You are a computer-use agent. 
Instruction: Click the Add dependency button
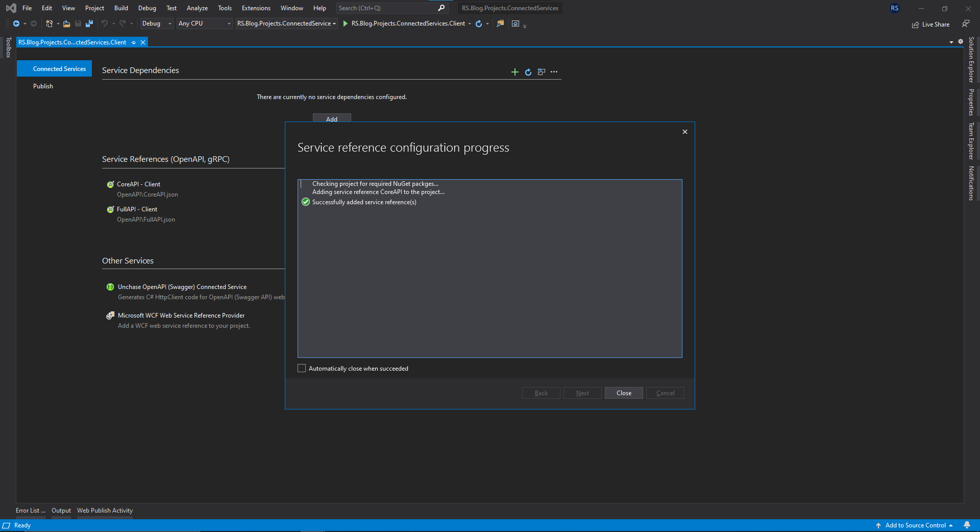(332, 118)
